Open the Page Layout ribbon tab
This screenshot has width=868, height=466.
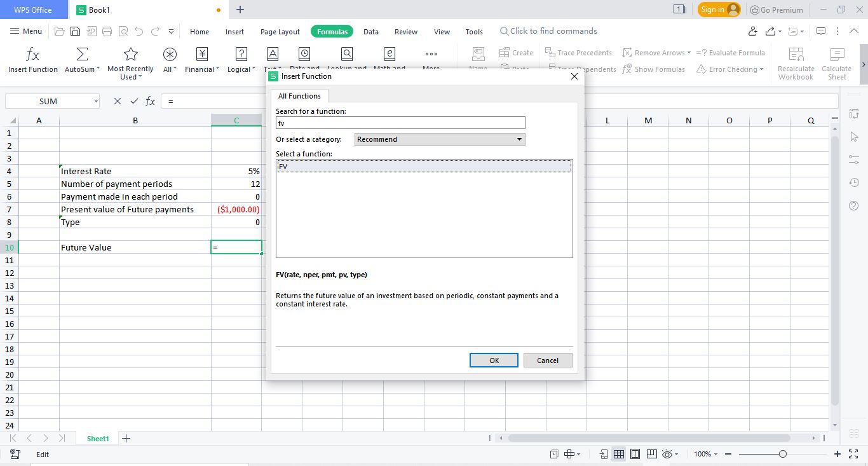[x=280, y=32]
